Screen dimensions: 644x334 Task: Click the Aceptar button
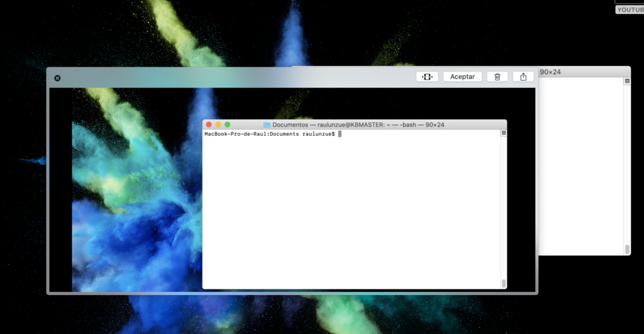pyautogui.click(x=462, y=77)
